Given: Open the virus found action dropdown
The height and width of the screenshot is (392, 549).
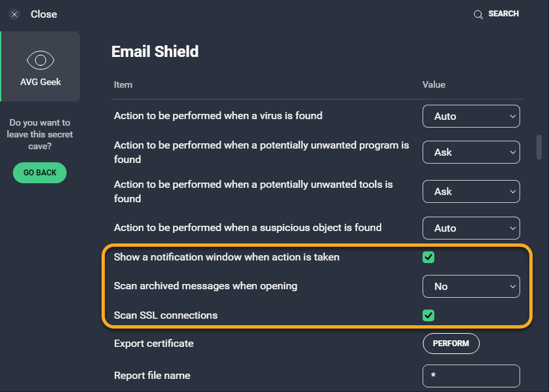Looking at the screenshot, I should click(x=471, y=116).
